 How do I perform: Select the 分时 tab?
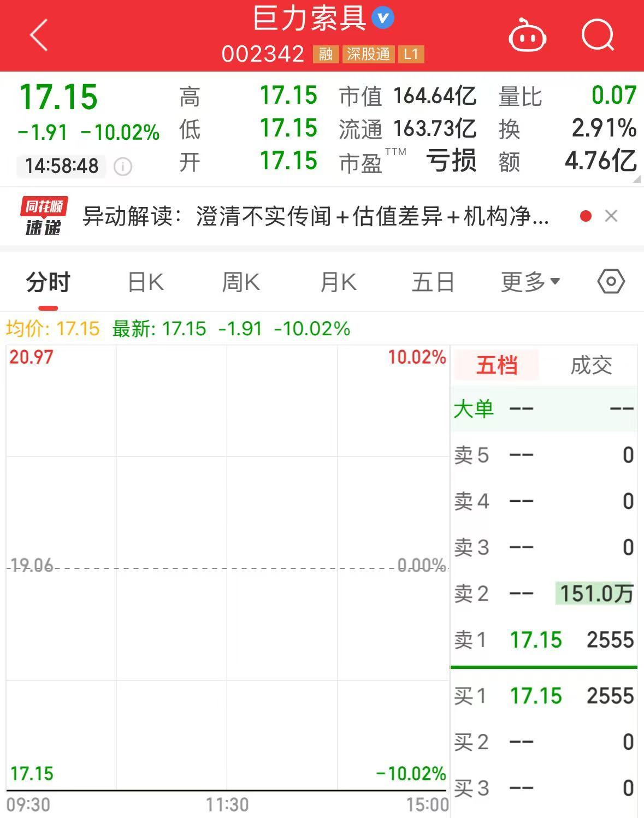48,283
